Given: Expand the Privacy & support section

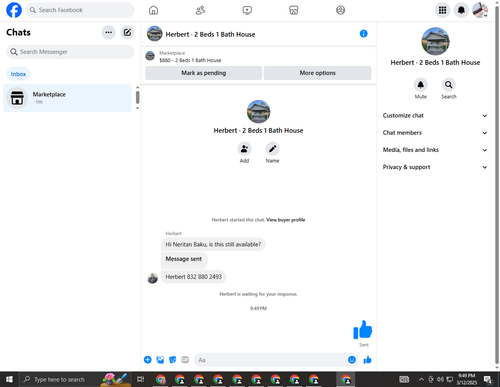Looking at the screenshot, I should (x=435, y=167).
